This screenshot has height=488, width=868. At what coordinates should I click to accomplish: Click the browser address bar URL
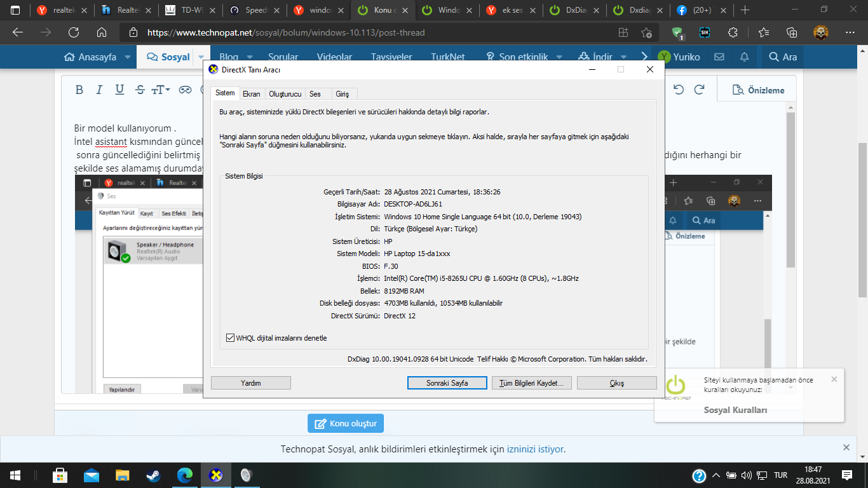[286, 32]
